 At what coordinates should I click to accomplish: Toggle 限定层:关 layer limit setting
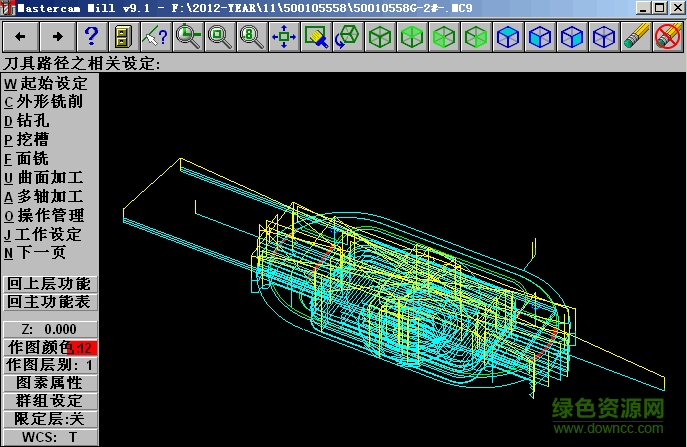pos(50,418)
